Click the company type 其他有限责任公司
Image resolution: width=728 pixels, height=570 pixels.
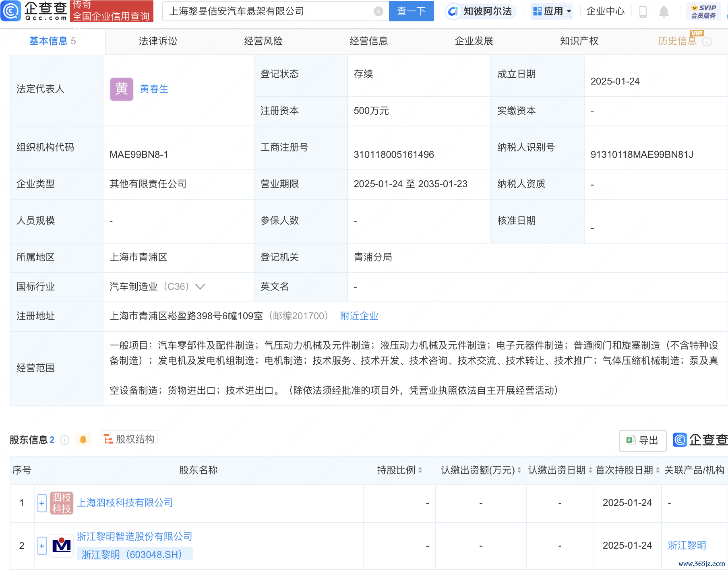[148, 184]
